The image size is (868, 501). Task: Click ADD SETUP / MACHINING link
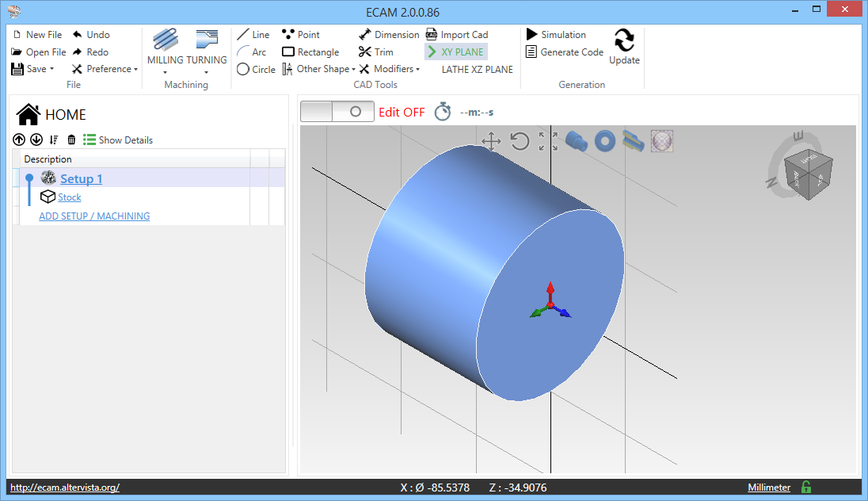[x=94, y=216]
